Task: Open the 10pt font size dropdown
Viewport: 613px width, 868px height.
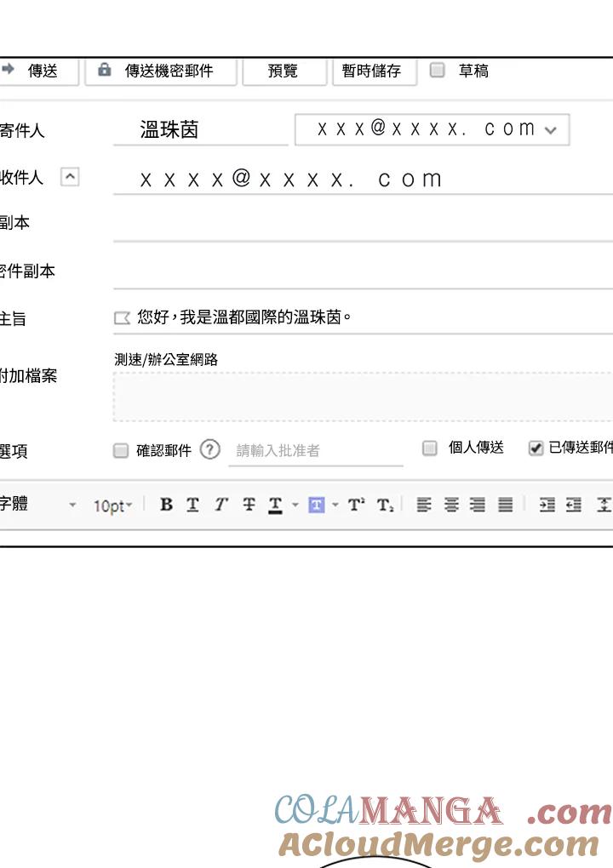Action: click(x=112, y=505)
